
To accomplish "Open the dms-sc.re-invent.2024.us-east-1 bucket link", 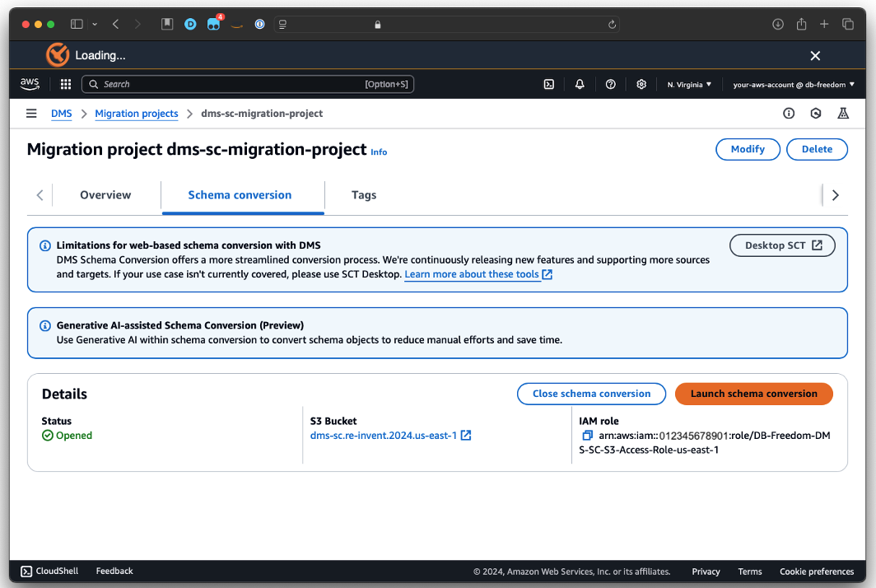I will (384, 436).
